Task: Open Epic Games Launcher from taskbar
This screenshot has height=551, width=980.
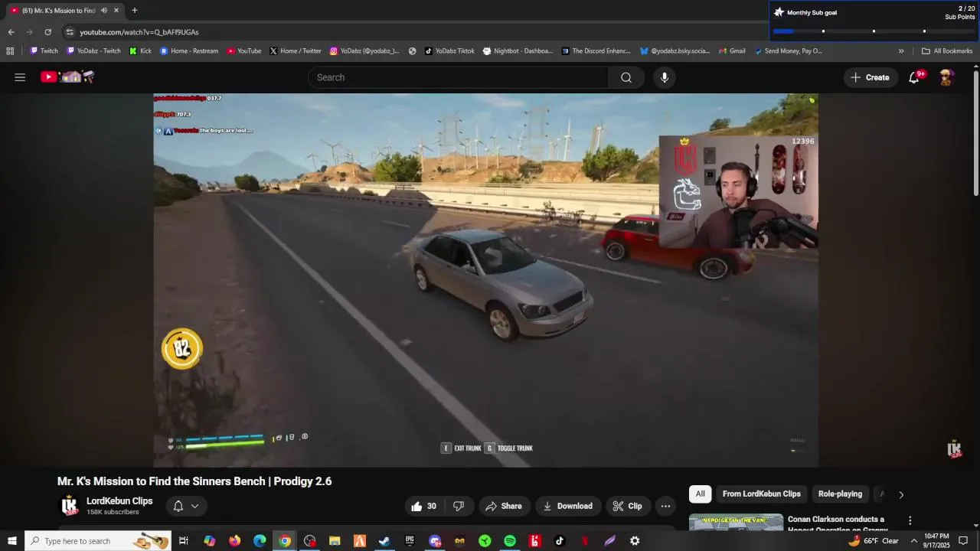Action: (410, 541)
